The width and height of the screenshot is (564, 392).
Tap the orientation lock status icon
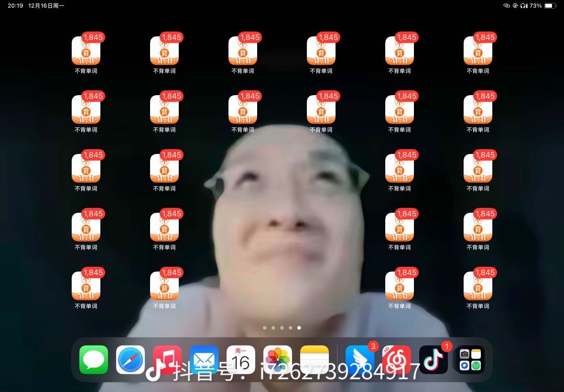(515, 6)
